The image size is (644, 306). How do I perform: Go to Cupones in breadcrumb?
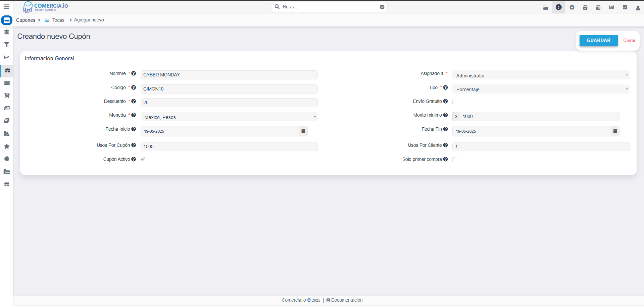coord(26,20)
